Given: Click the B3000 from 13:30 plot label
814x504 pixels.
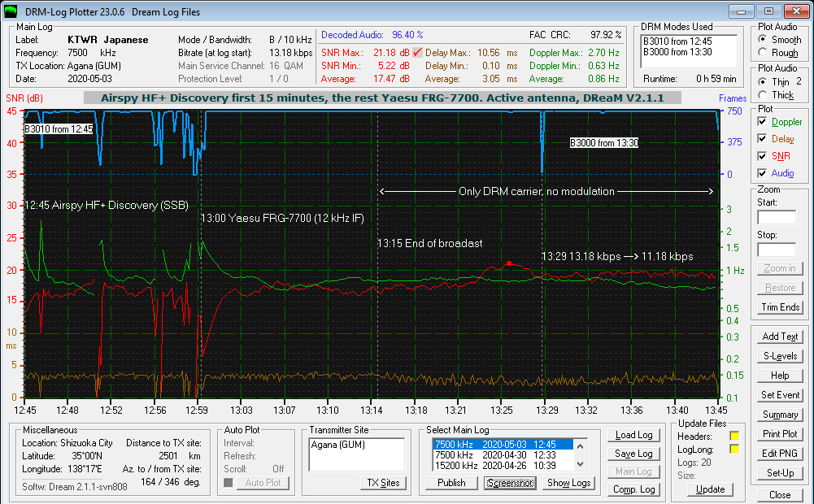Looking at the screenshot, I should 603,143.
